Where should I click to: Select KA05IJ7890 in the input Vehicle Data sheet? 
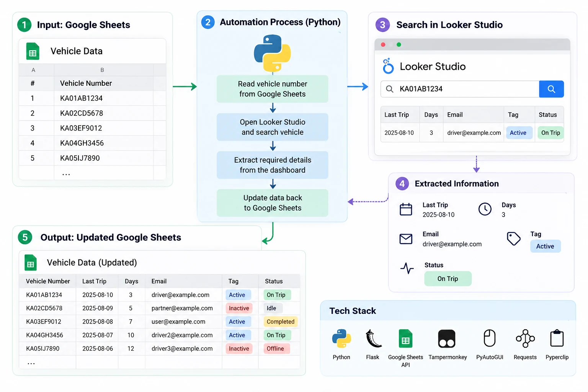(80, 158)
